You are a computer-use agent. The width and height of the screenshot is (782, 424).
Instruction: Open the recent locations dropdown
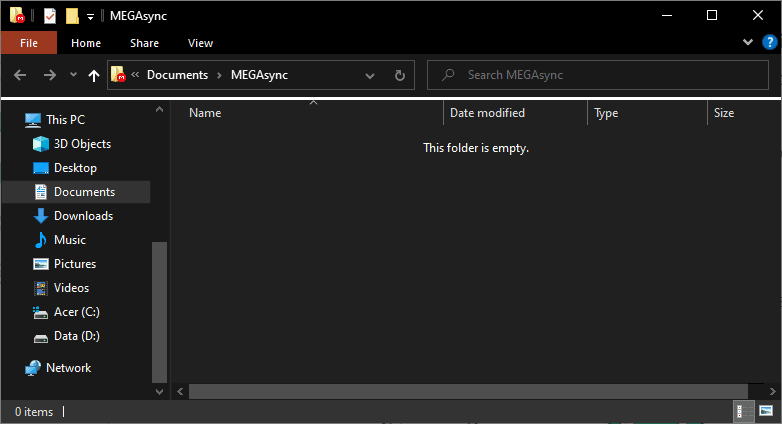coord(73,75)
